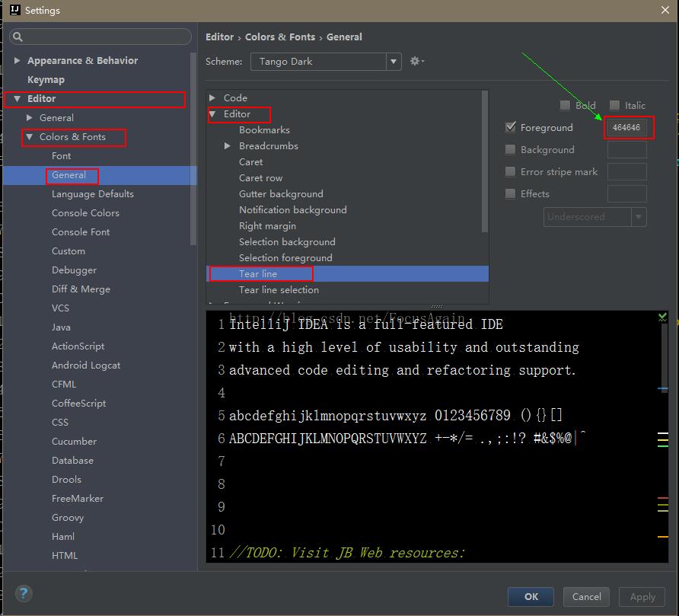The height and width of the screenshot is (616, 679).
Task: Click the Foreground color swatch 464646
Action: (626, 127)
